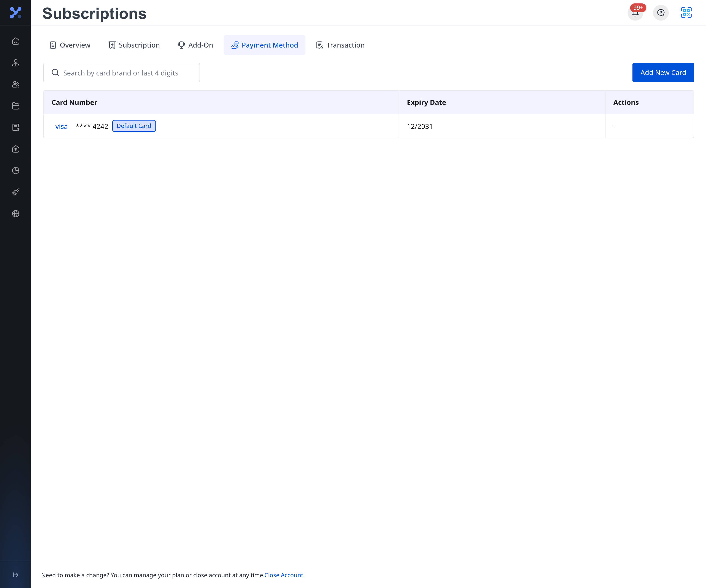Image resolution: width=706 pixels, height=588 pixels.
Task: Switch to the Subscription tab
Action: (x=134, y=45)
